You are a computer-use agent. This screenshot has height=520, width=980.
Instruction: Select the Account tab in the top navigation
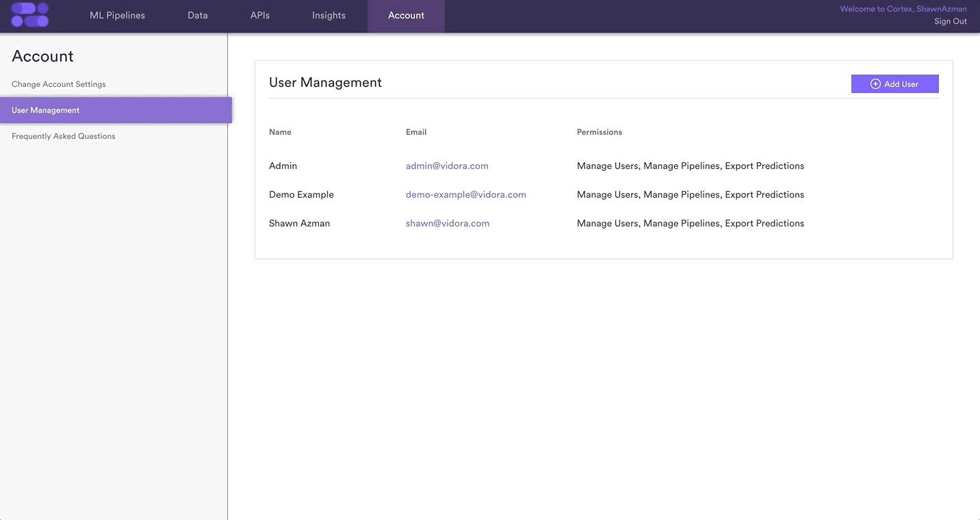point(406,16)
